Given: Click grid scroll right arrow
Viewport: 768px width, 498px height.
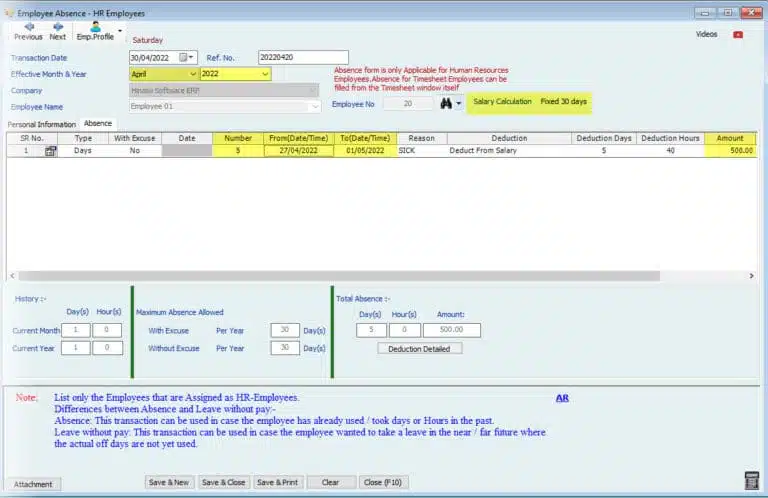Looking at the screenshot, I should tap(751, 276).
